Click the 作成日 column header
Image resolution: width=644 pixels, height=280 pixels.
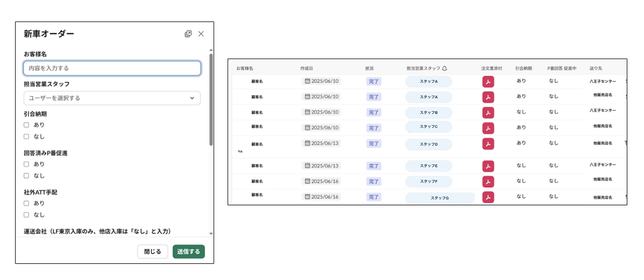[x=307, y=69]
